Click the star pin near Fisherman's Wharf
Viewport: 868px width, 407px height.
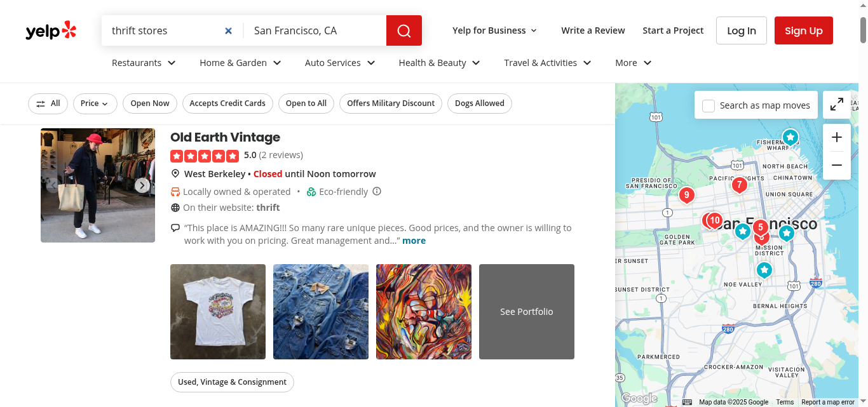click(790, 137)
